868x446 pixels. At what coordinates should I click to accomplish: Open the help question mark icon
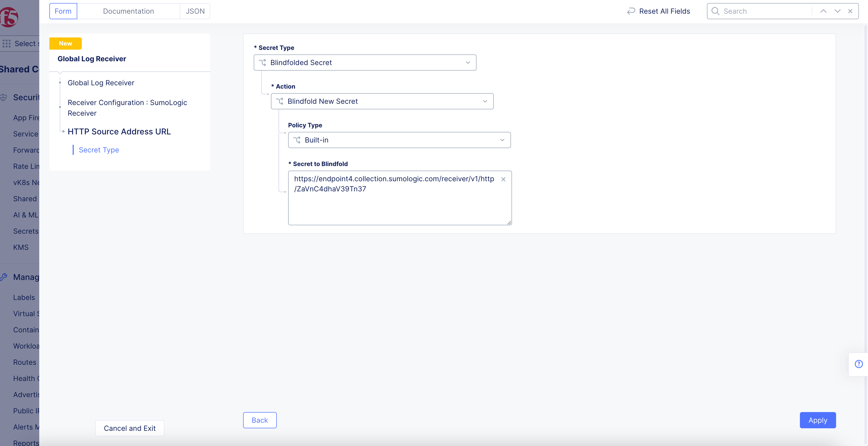(x=859, y=364)
